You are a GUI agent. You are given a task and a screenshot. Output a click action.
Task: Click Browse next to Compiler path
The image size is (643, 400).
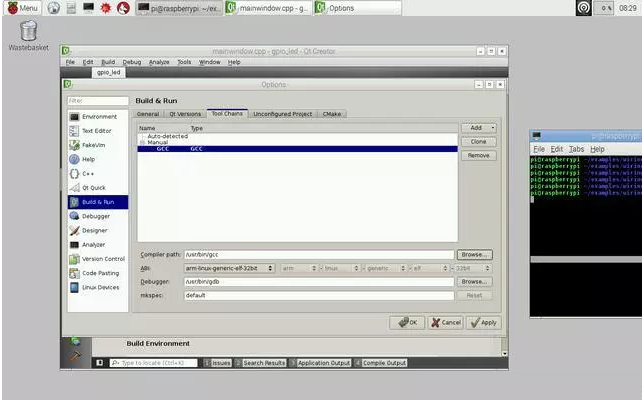[474, 255]
